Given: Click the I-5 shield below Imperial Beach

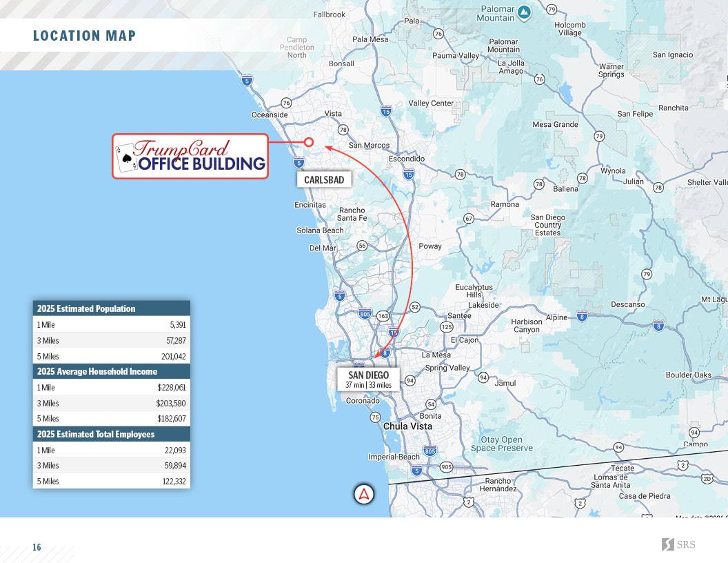Looking at the screenshot, I should click(417, 471).
